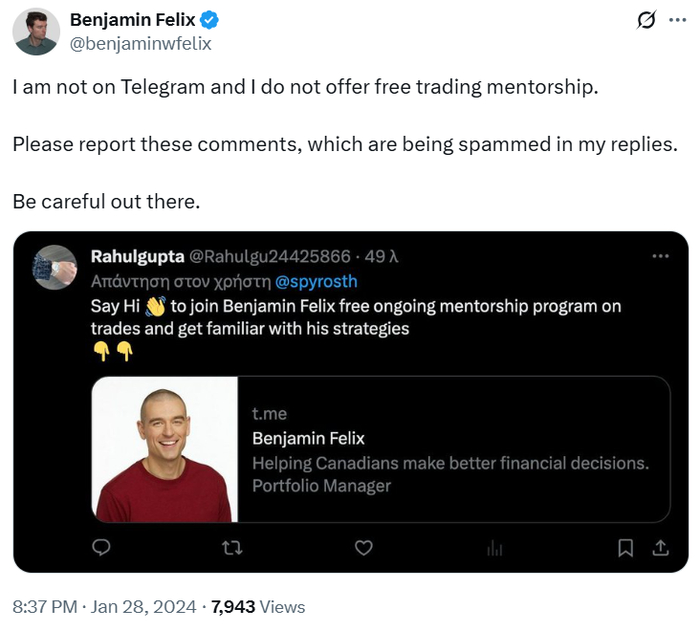Open Benjamin Felix's profile avatar

[x=36, y=31]
